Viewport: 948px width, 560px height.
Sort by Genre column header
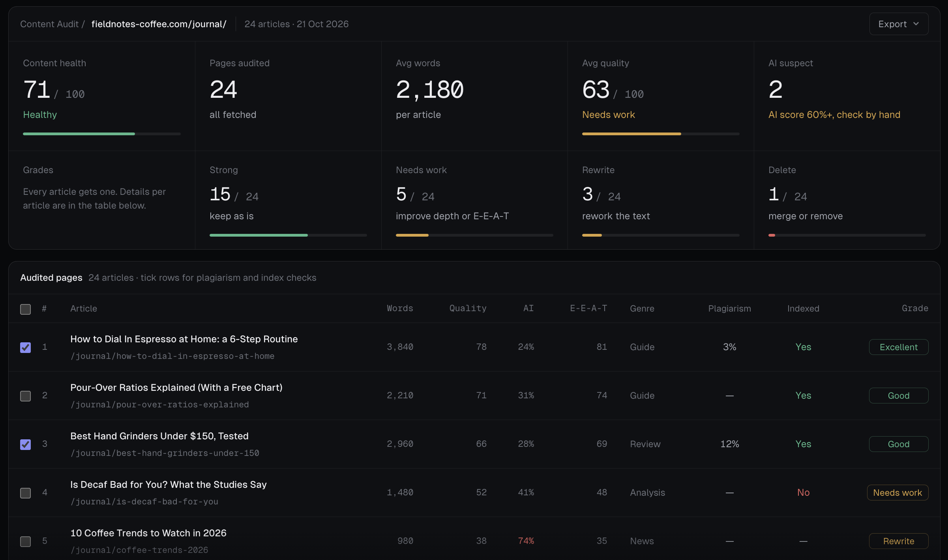point(642,308)
